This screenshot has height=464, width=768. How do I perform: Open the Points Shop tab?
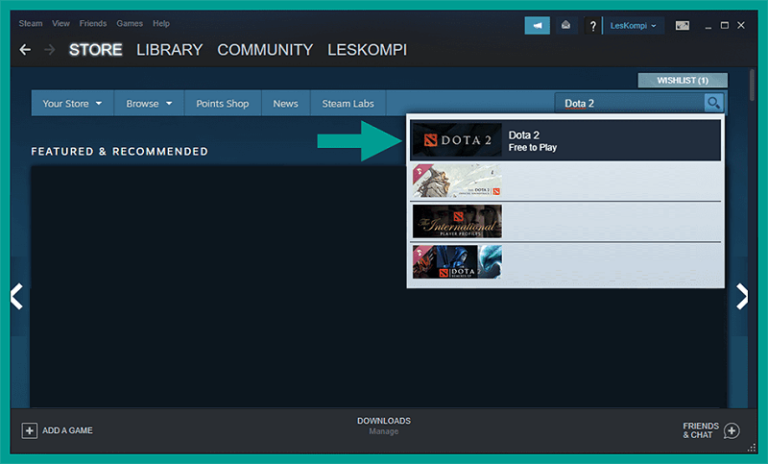tap(222, 103)
